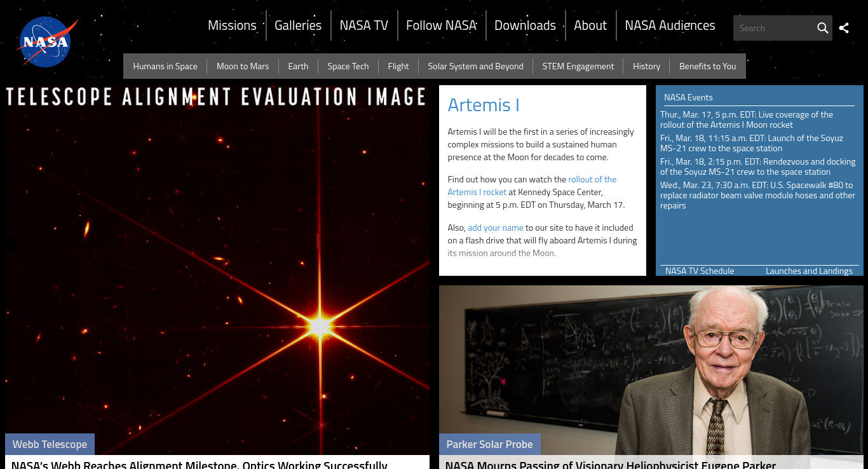Viewport: 868px width, 469px height.
Task: Follow the rollout of the Artemis I rocket link
Action: click(x=532, y=186)
